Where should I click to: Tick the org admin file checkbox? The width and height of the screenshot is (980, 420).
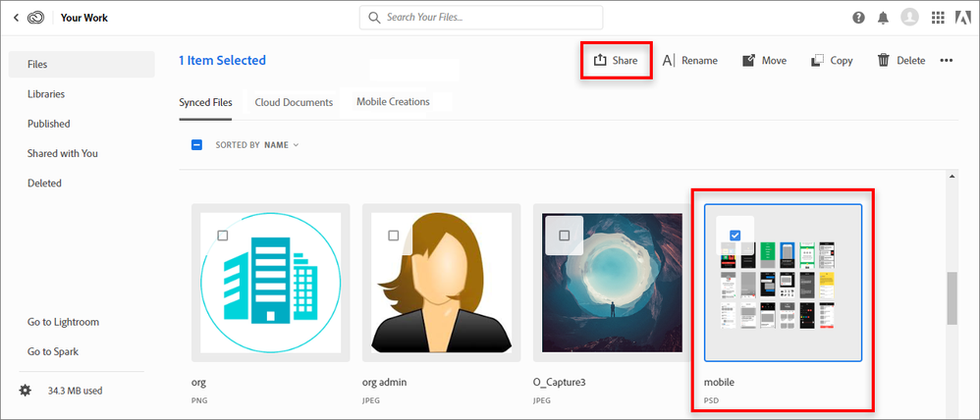[x=394, y=236]
